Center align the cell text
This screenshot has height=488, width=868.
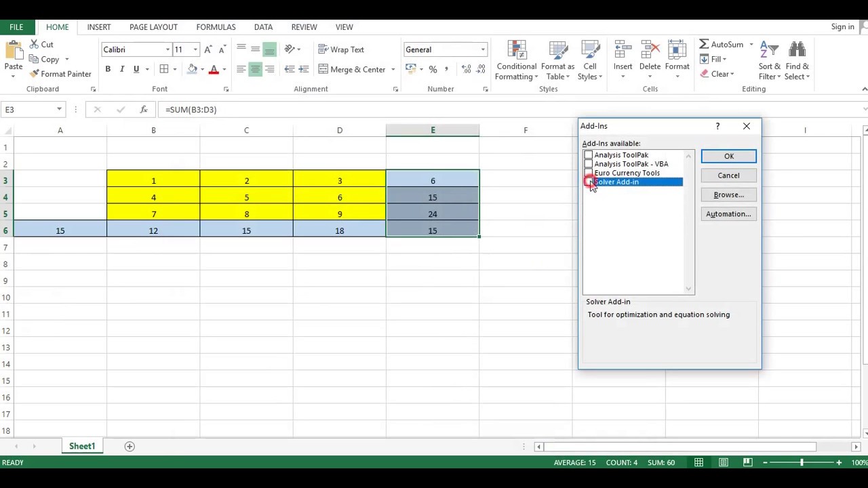pyautogui.click(x=255, y=69)
